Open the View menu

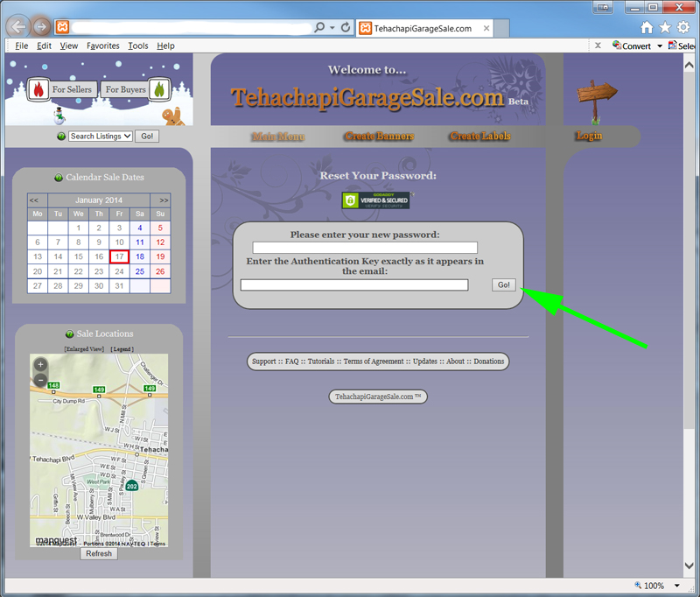click(x=69, y=46)
